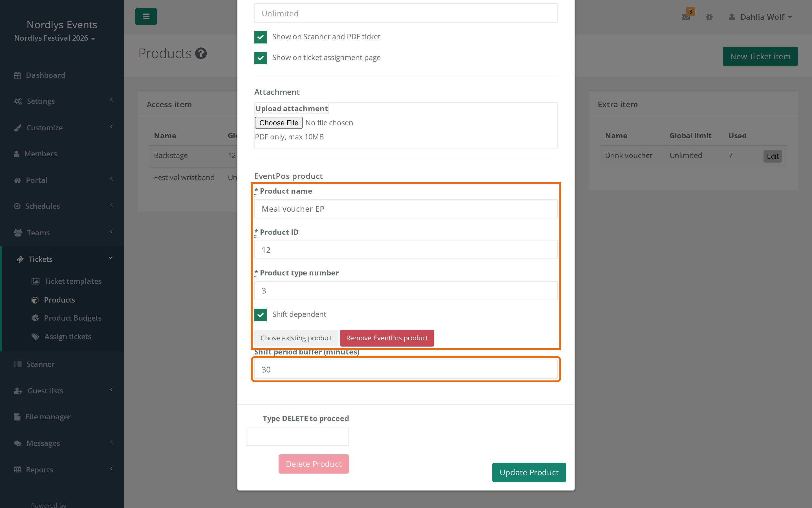Toggle the Shift dependent checkbox
812x508 pixels.
261,315
